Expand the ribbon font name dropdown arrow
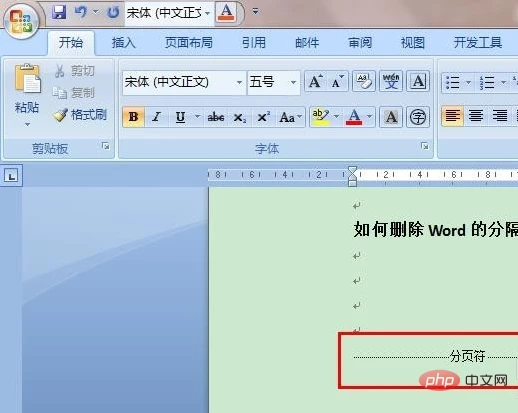The image size is (518, 413). pos(239,82)
